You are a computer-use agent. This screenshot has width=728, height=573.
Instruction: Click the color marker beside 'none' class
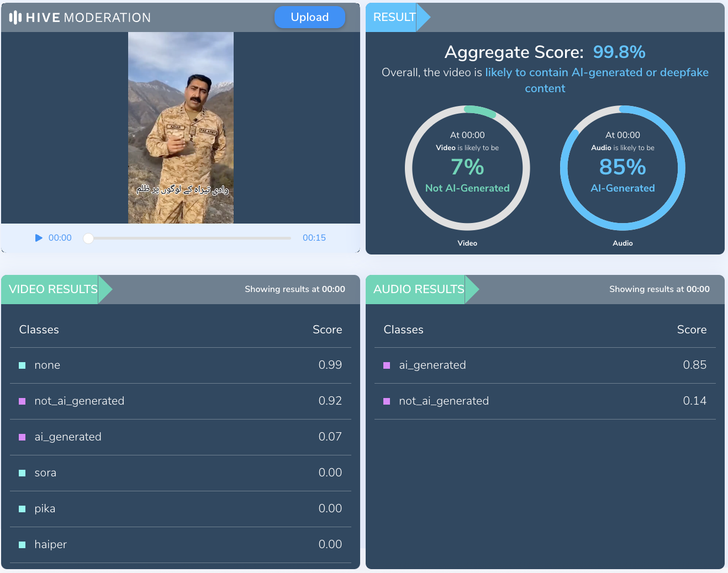[x=22, y=365]
